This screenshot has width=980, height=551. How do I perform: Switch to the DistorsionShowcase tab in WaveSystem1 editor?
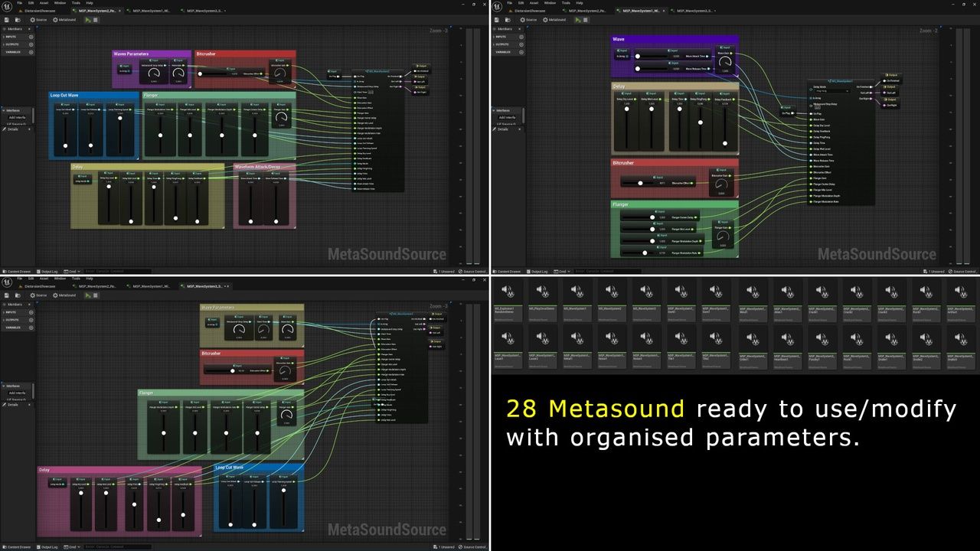click(x=530, y=11)
